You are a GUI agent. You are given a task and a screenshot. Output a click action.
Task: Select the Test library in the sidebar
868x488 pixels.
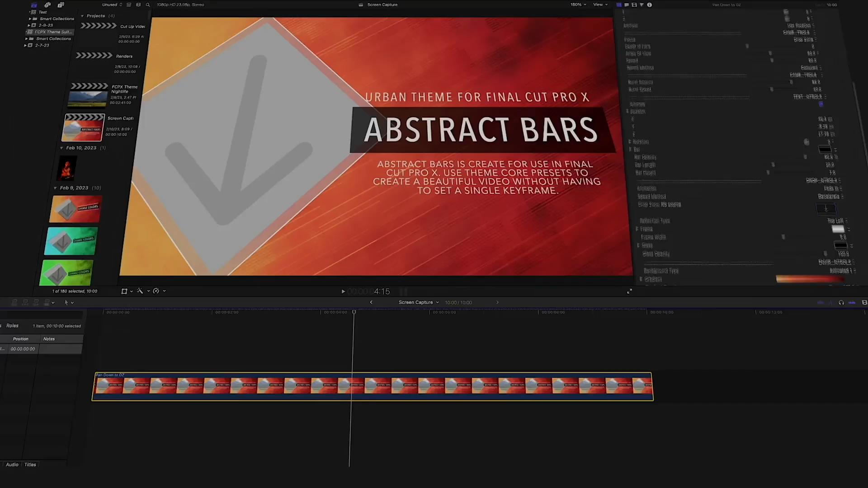pos(43,12)
